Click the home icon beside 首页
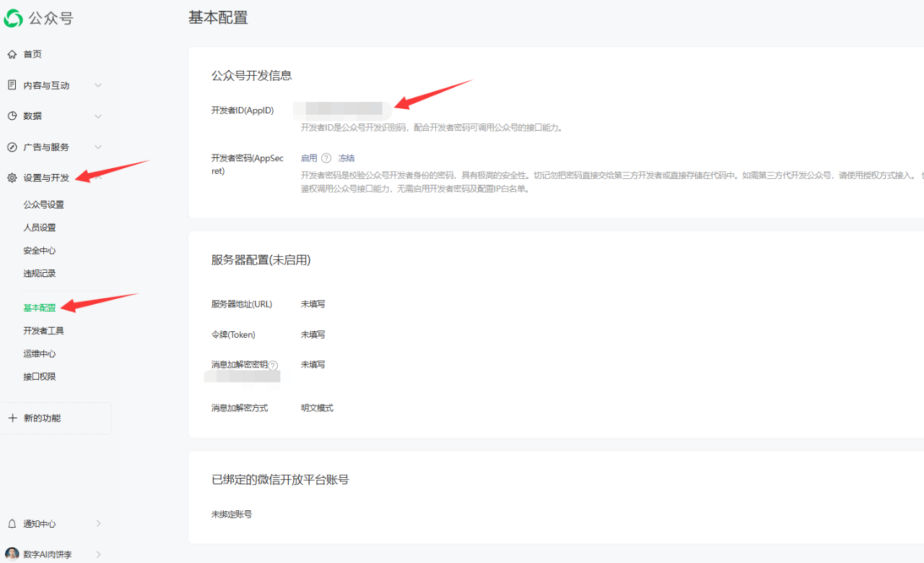The height and width of the screenshot is (563, 924). point(12,54)
